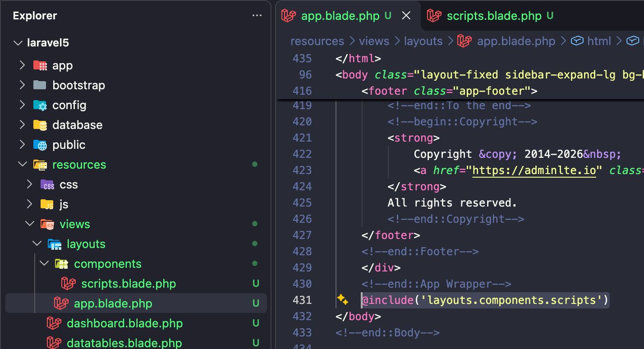Click the js folder icon
The image size is (644, 349).
pos(47,204)
